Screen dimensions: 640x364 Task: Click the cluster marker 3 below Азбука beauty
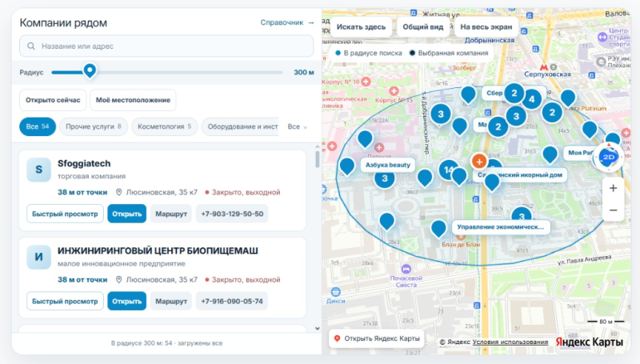click(x=384, y=178)
